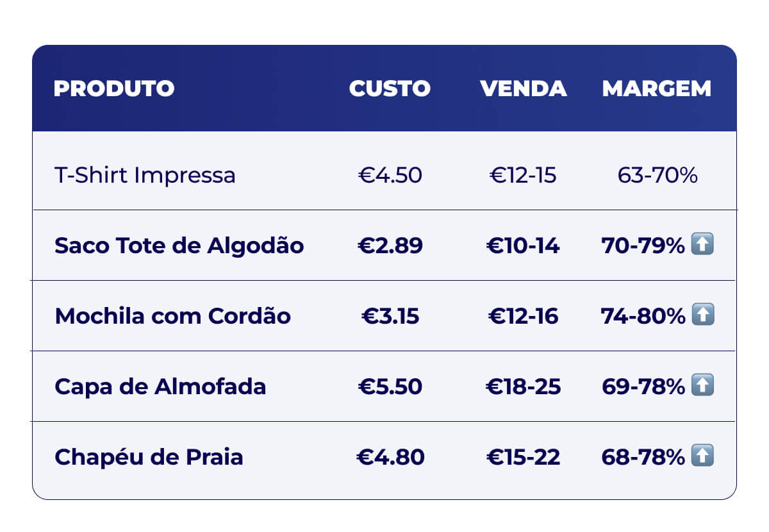
Task: Click the €12-16 sale price cell
Action: tap(523, 316)
